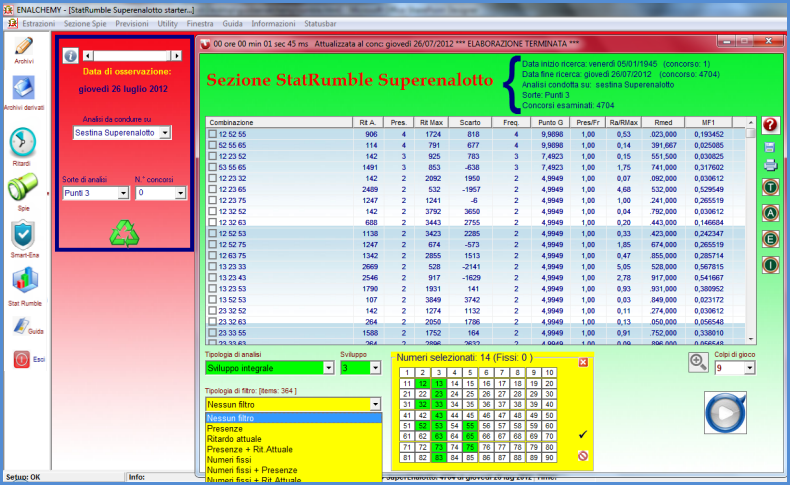Image resolution: width=790 pixels, height=485 pixels.
Task: Open Tipologia di analisi Sviluppo integrale dropdown
Action: click(x=328, y=368)
